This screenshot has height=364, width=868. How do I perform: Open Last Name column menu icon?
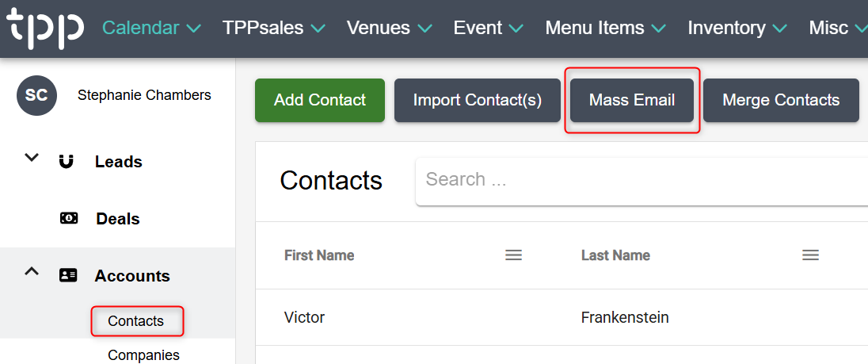(810, 255)
